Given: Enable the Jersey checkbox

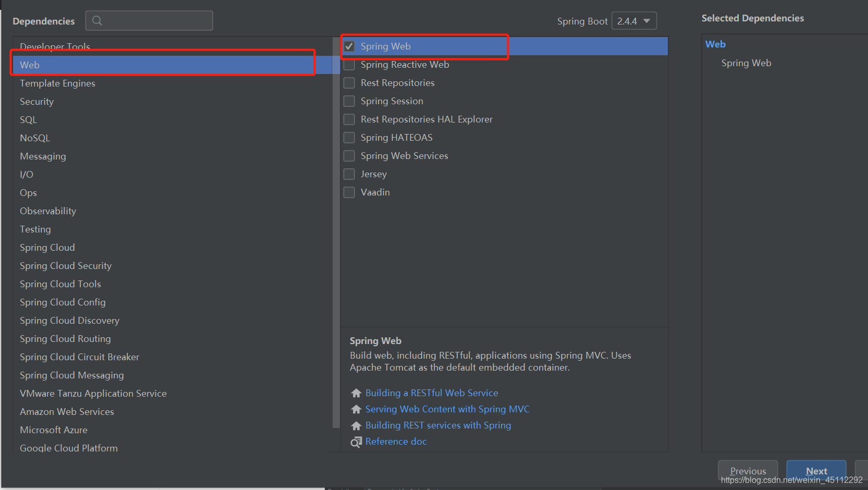Looking at the screenshot, I should coord(349,174).
